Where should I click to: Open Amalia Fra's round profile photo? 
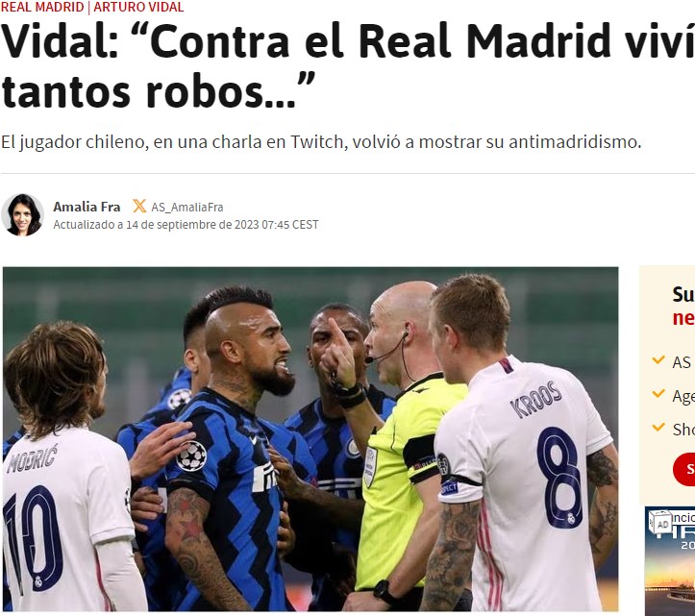pyautogui.click(x=23, y=215)
